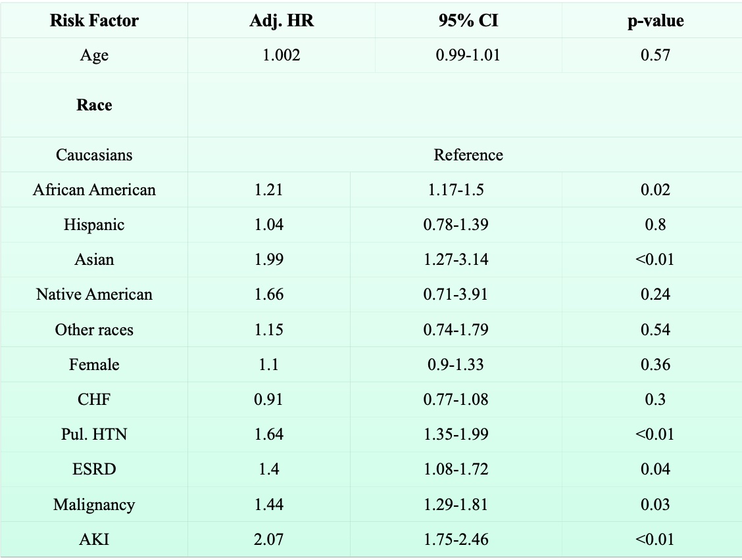
Task: Select the Pul. HTN row label
Action: coord(94,434)
